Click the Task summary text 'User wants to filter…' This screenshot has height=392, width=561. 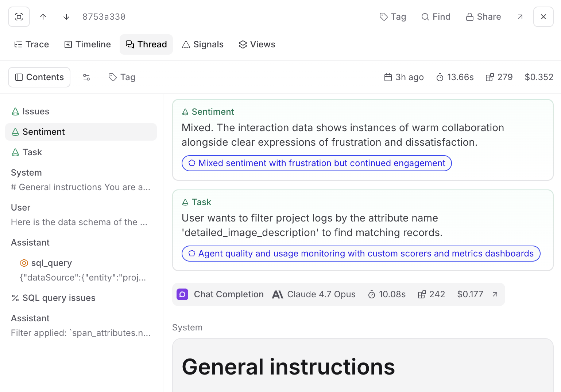tap(312, 225)
